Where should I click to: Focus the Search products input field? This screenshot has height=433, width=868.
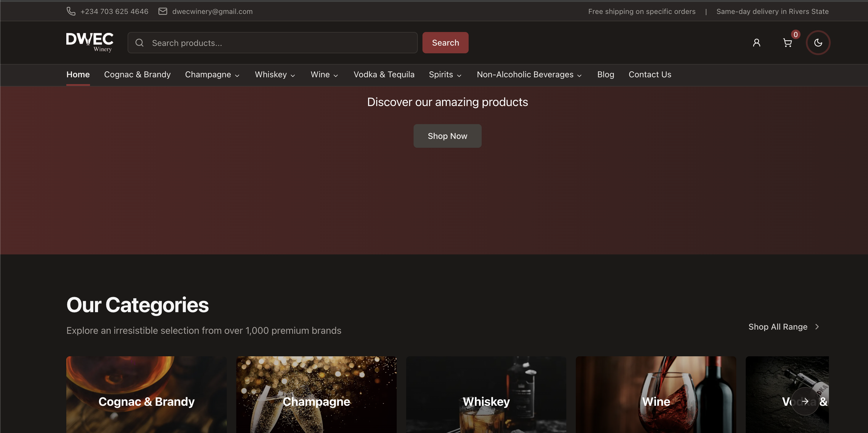[x=280, y=43]
